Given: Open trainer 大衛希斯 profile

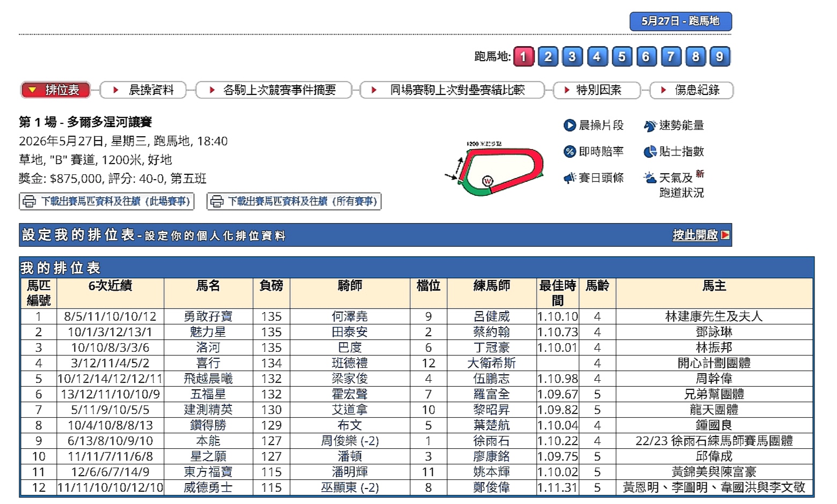Looking at the screenshot, I should coord(492,363).
